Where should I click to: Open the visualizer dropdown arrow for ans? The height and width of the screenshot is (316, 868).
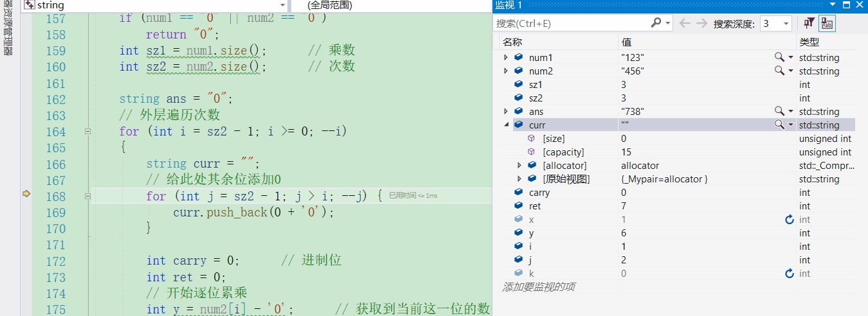(x=790, y=112)
